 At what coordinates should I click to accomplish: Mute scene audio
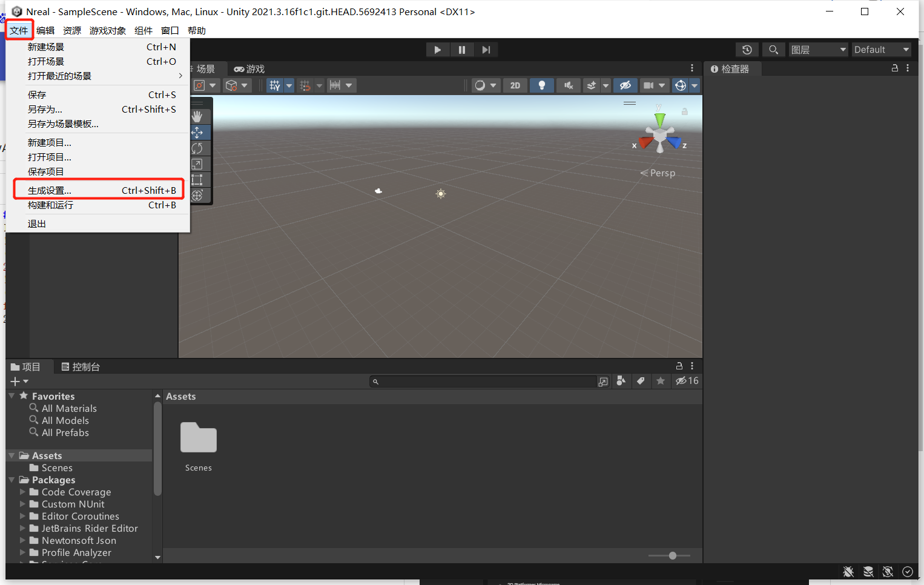pos(568,85)
